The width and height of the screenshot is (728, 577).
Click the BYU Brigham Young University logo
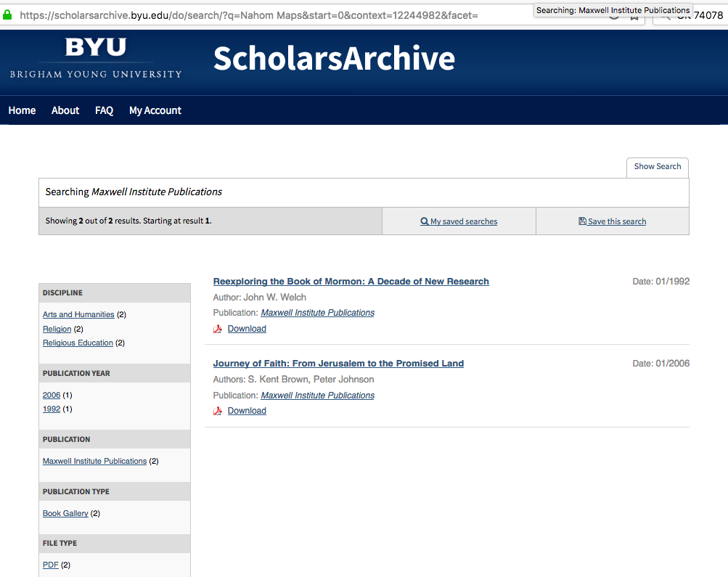pos(96,58)
